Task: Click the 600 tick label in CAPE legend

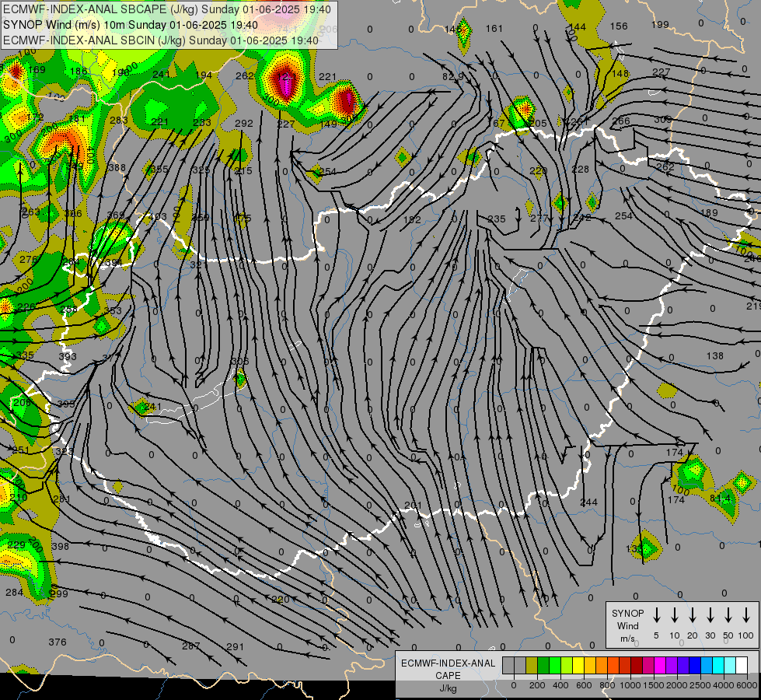Action: click(583, 685)
